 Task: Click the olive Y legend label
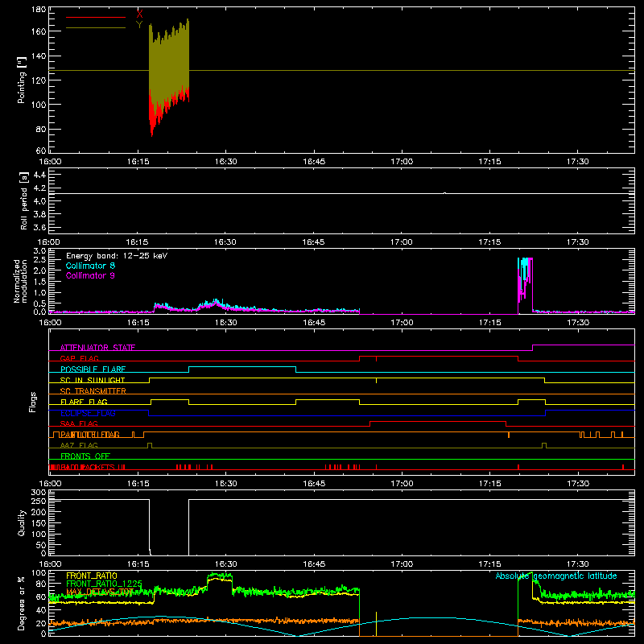[139, 25]
